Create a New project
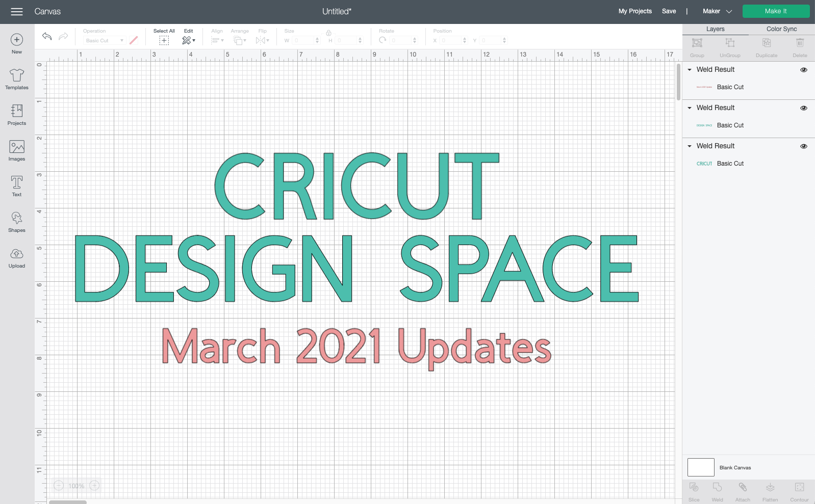Viewport: 815px width, 504px height. [x=17, y=44]
